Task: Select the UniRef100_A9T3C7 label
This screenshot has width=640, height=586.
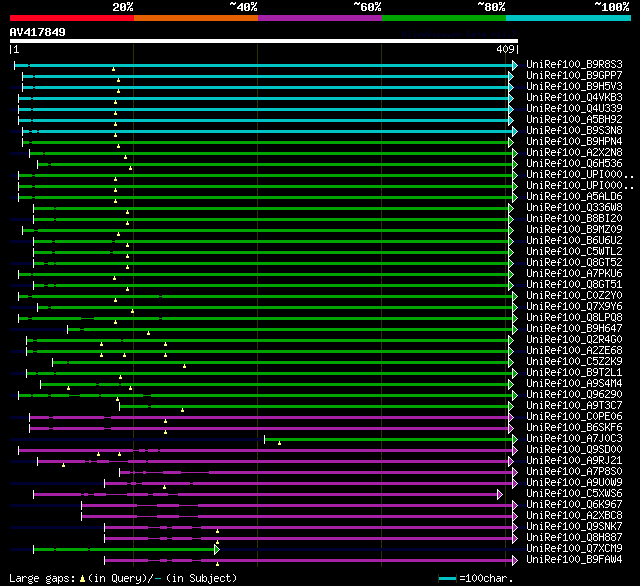Action: (574, 406)
